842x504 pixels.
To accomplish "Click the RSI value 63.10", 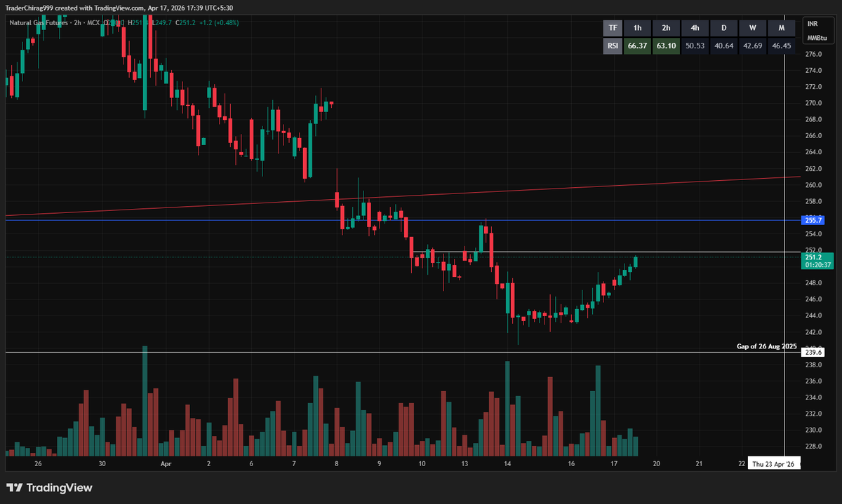I will point(666,46).
